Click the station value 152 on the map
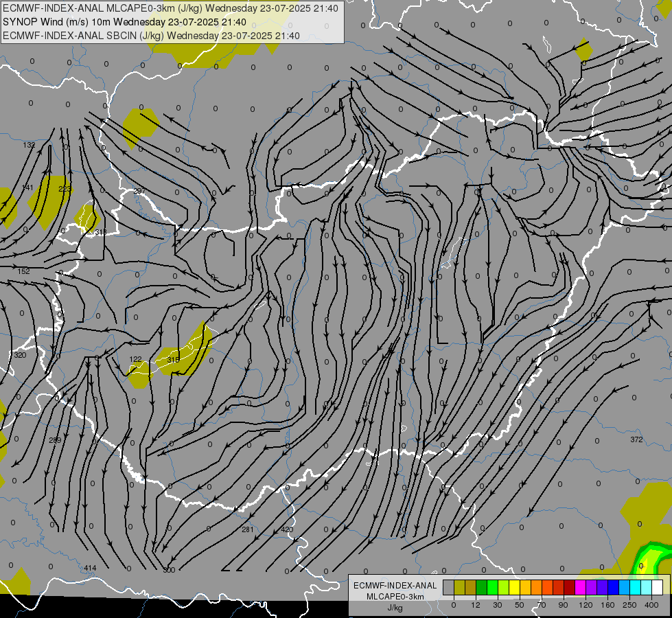672x618 pixels. pos(23,271)
